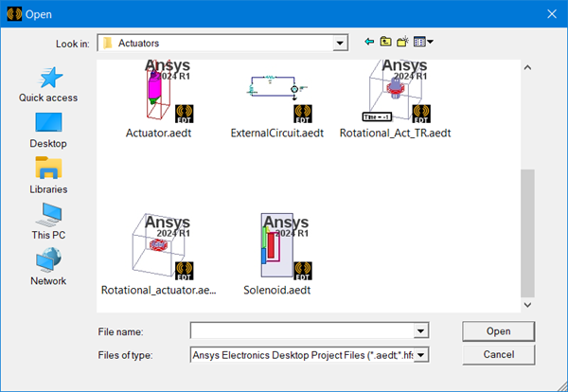The width and height of the screenshot is (568, 392).
Task: Click the Actuator.aedt file name label
Action: tap(158, 133)
